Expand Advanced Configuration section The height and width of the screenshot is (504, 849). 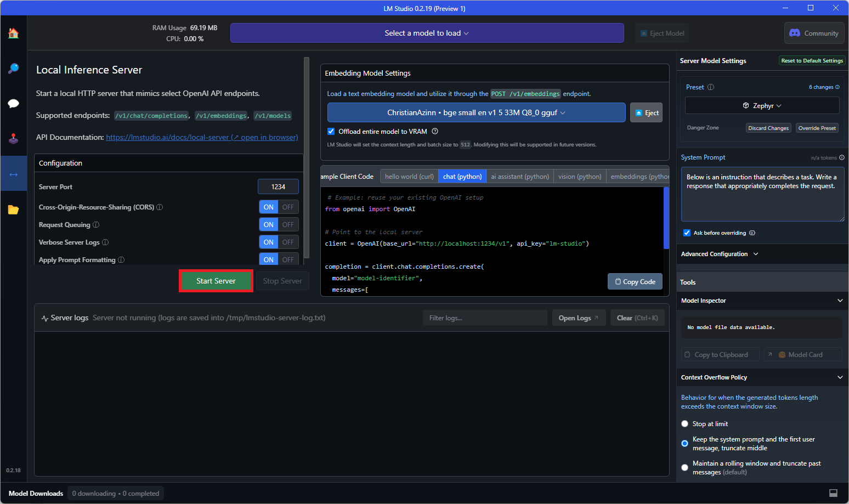(x=719, y=254)
